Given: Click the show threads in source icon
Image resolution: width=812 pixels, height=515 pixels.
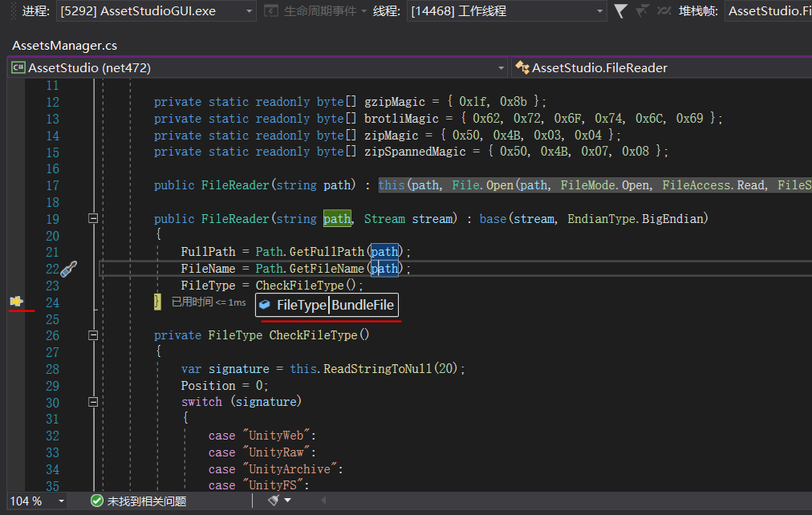Looking at the screenshot, I should coord(664,11).
